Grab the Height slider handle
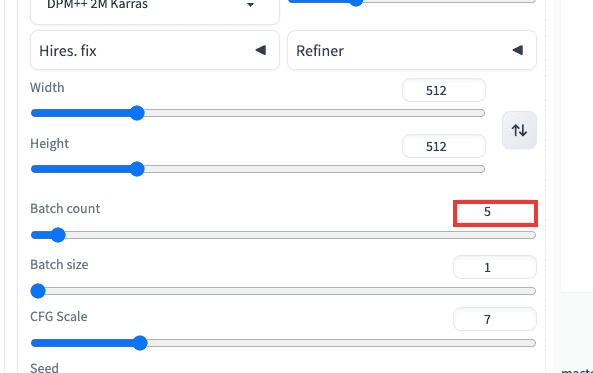 pyautogui.click(x=137, y=169)
